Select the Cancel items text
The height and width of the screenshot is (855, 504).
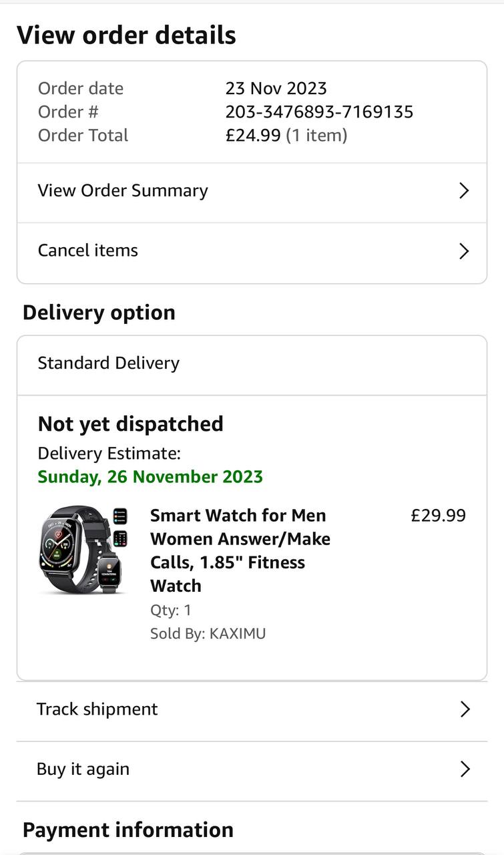[x=87, y=250]
